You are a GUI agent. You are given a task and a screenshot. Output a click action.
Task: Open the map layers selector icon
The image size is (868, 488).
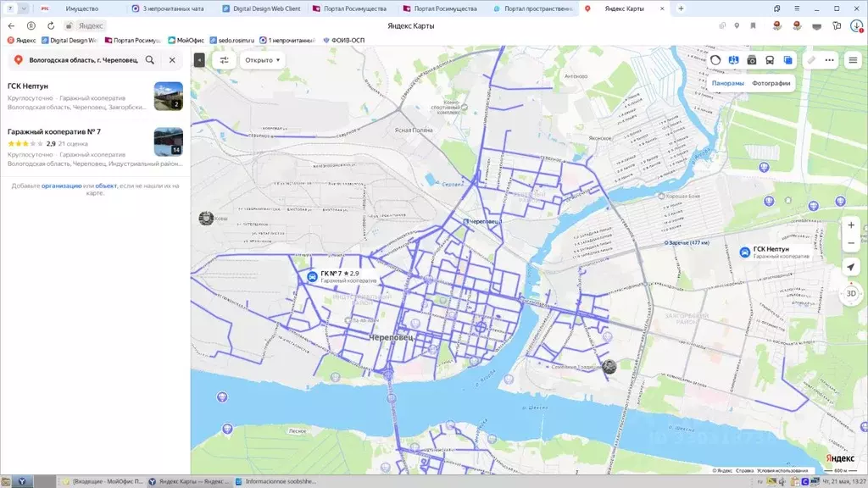[x=787, y=60]
